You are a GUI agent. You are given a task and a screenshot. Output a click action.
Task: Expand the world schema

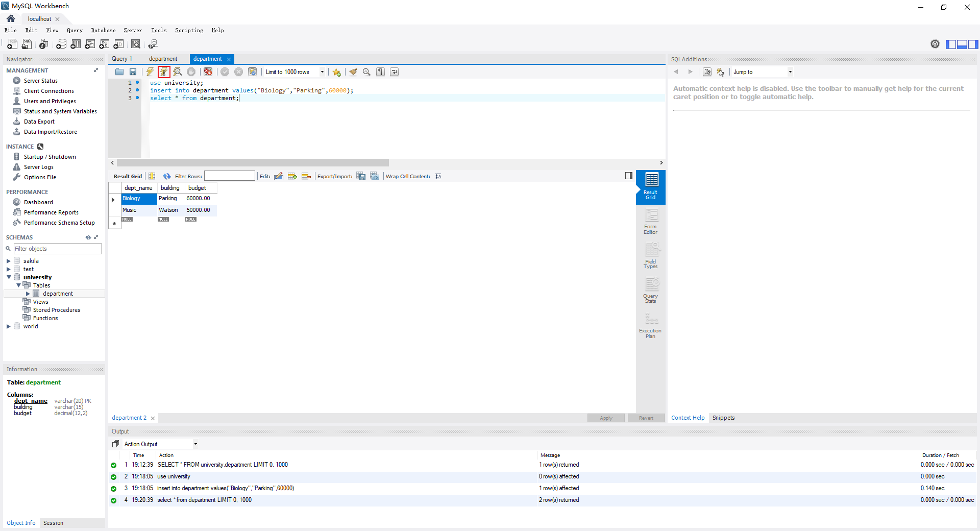coord(8,326)
